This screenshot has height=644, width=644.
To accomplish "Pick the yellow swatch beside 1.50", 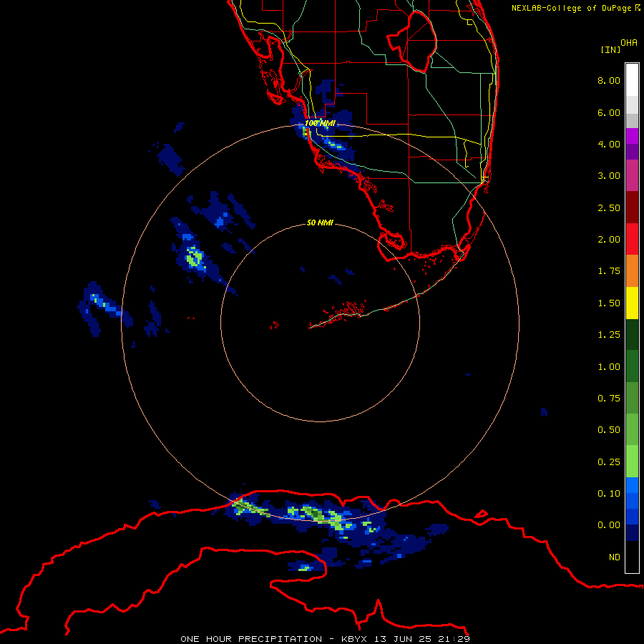I will point(632,303).
